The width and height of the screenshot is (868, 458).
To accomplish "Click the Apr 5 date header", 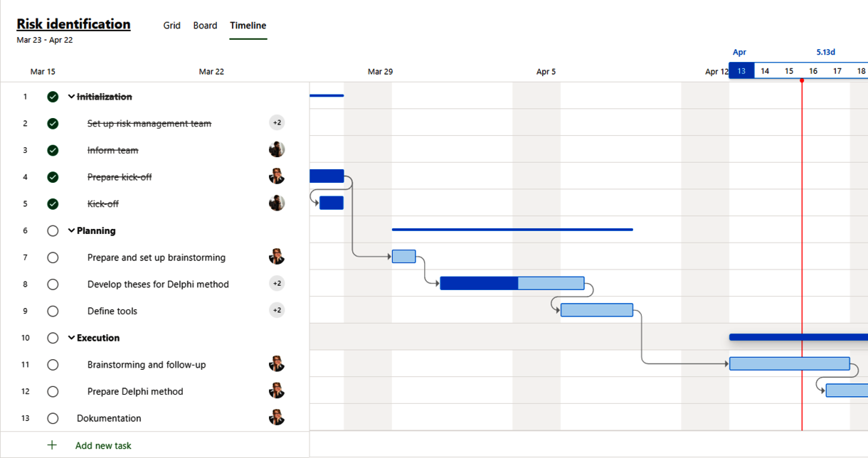I will point(546,72).
